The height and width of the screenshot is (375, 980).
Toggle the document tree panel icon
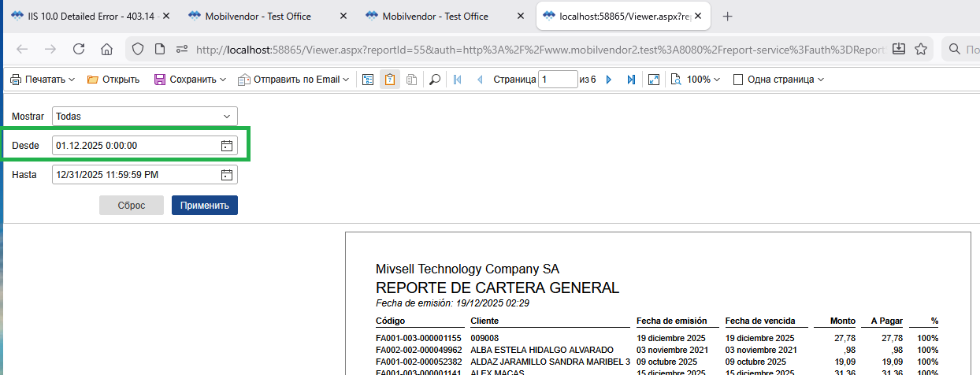(368, 80)
